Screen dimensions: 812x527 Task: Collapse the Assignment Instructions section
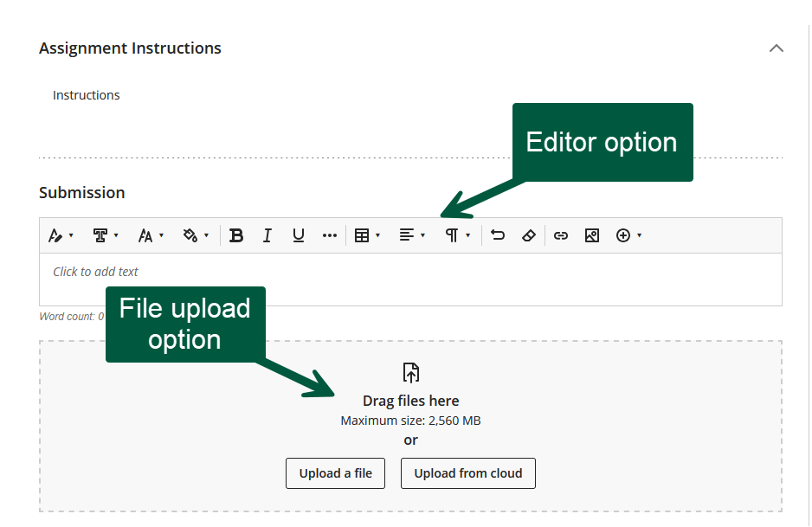(x=777, y=48)
